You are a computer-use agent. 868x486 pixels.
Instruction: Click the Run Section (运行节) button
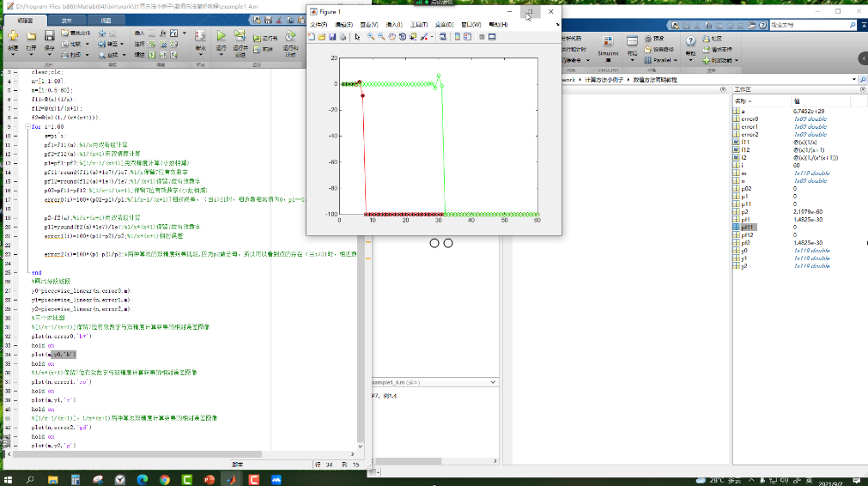265,38
